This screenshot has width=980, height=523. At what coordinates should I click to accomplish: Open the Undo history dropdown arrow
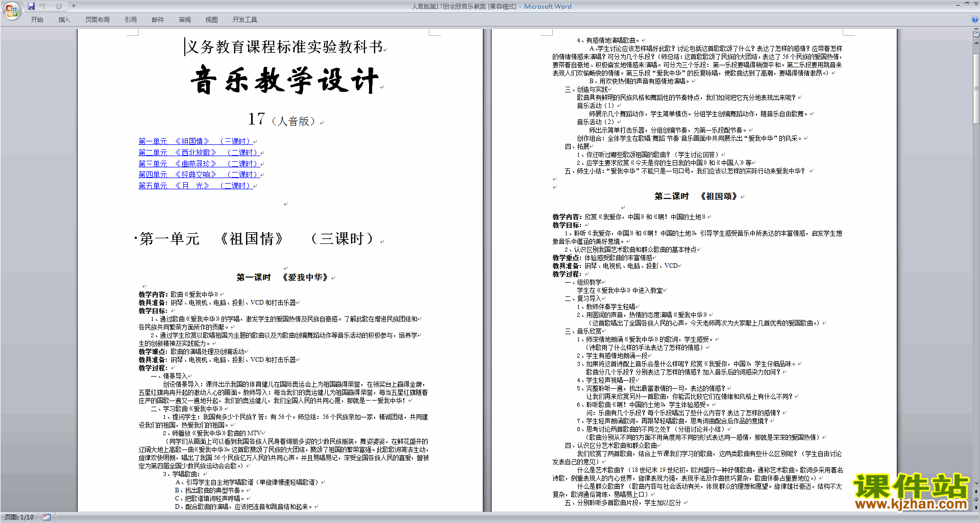(50, 6)
